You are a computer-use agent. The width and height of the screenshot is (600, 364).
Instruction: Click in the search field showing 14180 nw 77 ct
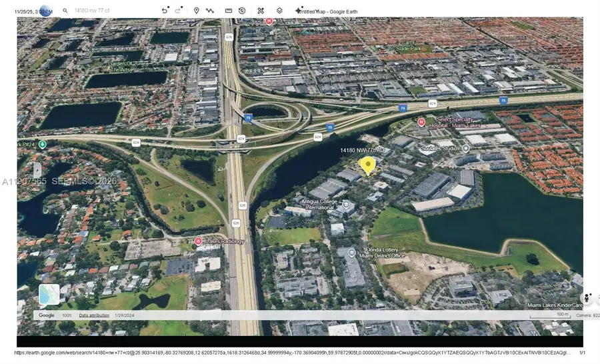click(107, 11)
